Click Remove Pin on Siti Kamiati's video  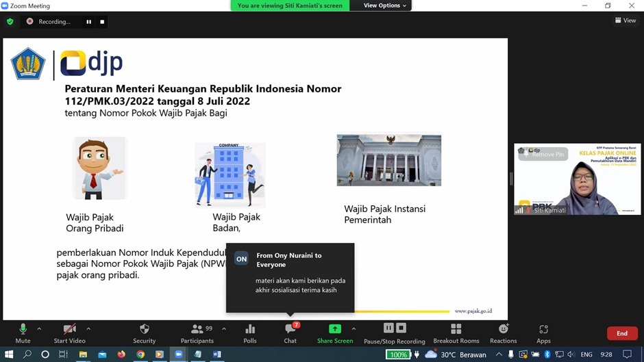pyautogui.click(x=544, y=155)
